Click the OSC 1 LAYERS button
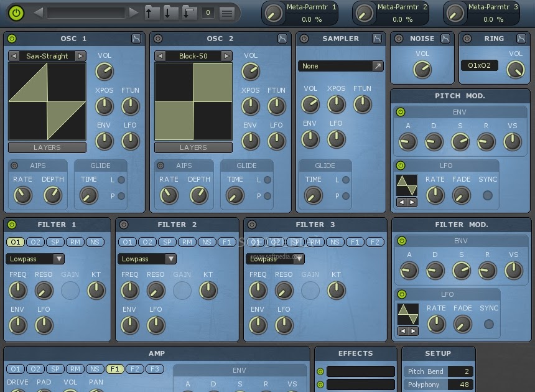 pyautogui.click(x=47, y=147)
